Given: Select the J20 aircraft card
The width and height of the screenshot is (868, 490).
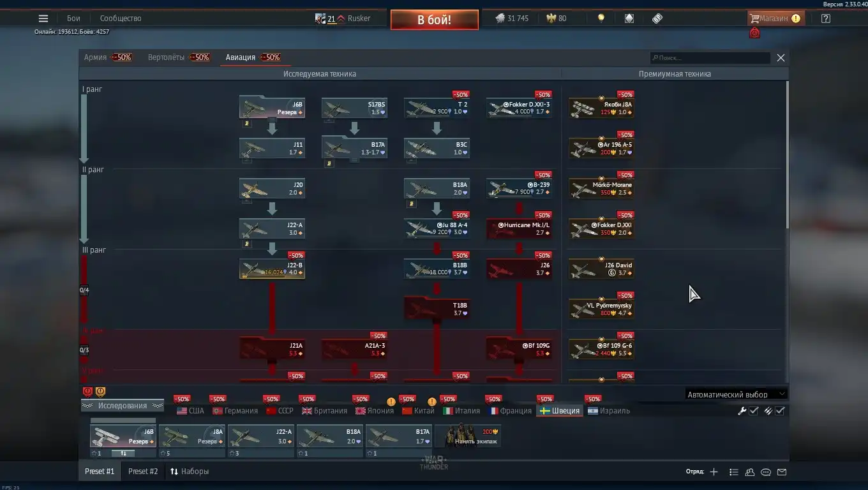Looking at the screenshot, I should [x=272, y=189].
